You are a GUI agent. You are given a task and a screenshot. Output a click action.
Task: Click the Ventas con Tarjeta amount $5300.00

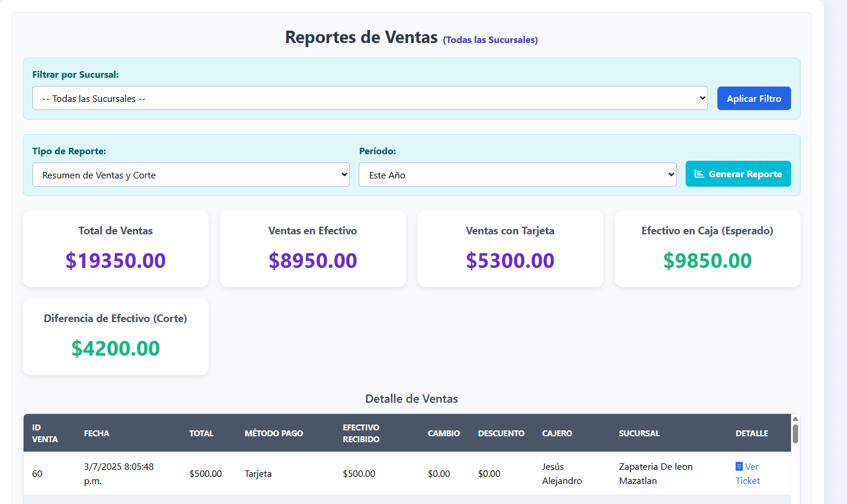[510, 260]
